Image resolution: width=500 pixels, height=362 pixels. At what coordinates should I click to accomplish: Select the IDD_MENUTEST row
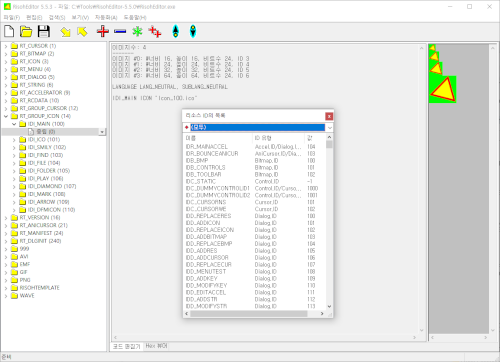click(254, 271)
